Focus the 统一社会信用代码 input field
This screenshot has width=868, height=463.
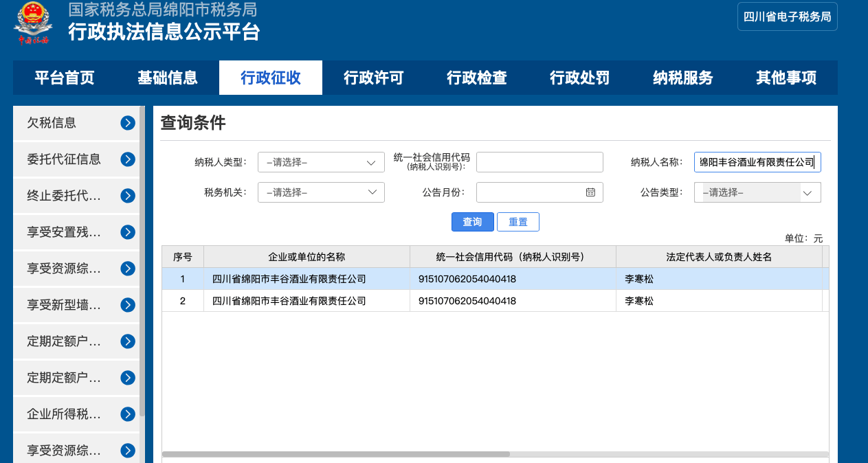[539, 162]
